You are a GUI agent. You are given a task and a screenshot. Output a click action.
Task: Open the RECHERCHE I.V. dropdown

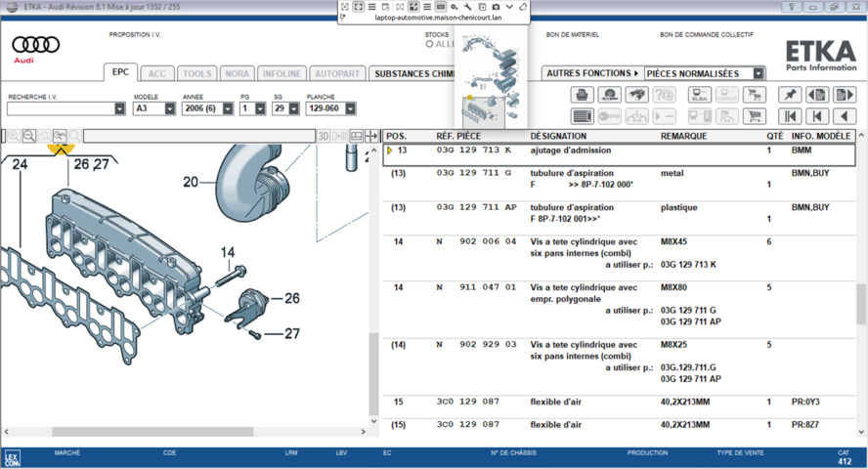click(120, 109)
